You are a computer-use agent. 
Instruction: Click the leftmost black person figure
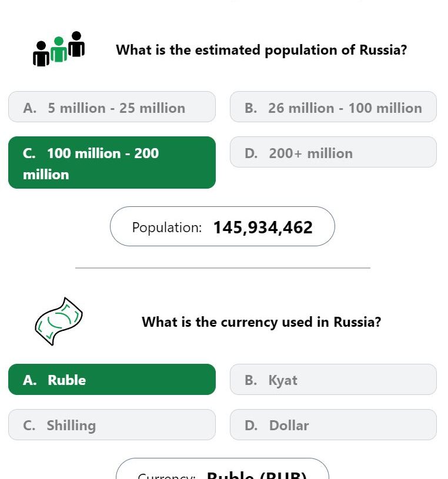[x=41, y=53]
